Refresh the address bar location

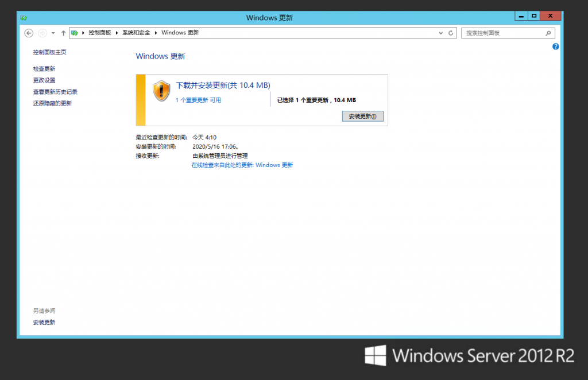451,33
